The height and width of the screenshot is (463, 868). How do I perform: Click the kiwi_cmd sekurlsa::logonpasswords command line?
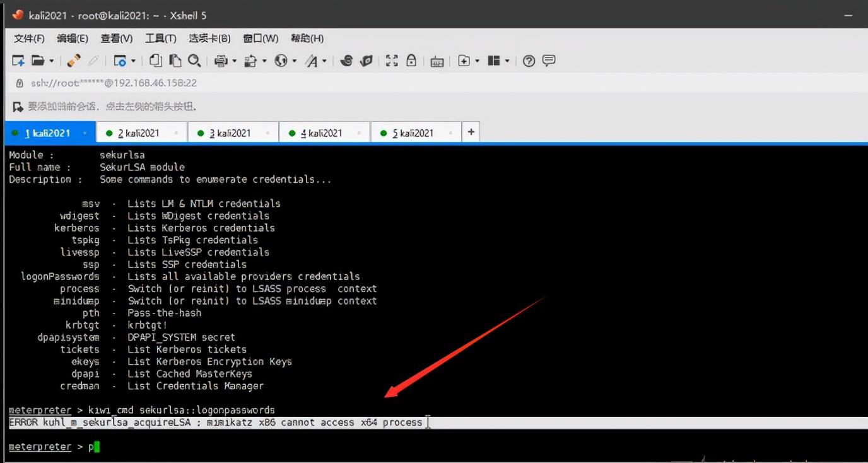click(x=142, y=410)
